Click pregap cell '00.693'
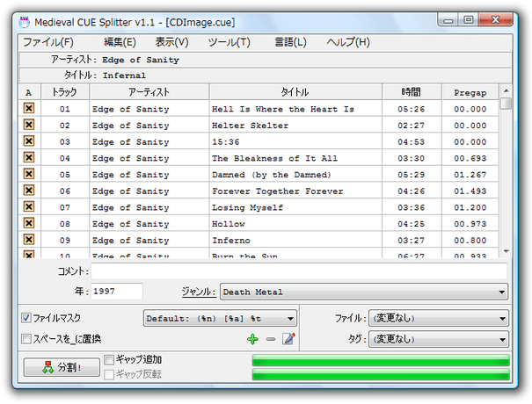The width and height of the screenshot is (532, 404). [470, 158]
